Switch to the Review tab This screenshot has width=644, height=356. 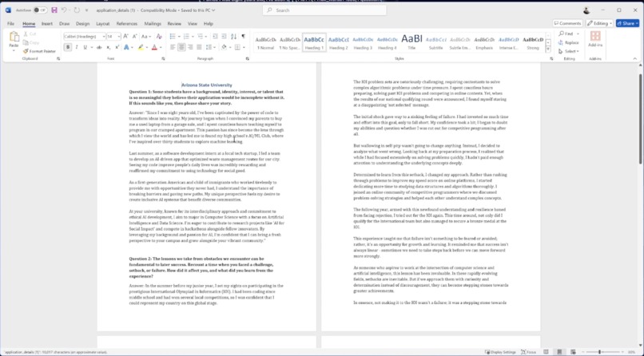(x=174, y=24)
